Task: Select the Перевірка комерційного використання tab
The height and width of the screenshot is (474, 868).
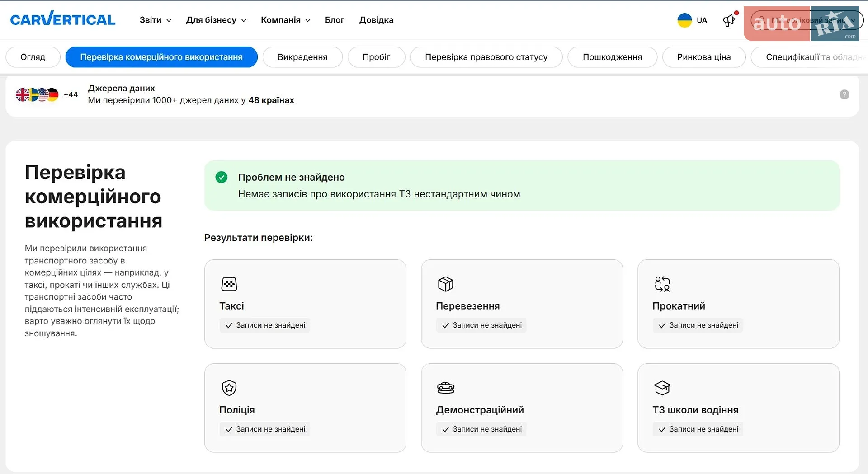Action: (161, 57)
